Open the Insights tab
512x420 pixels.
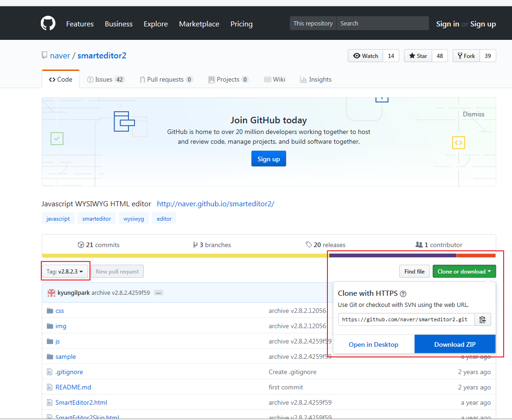[316, 79]
